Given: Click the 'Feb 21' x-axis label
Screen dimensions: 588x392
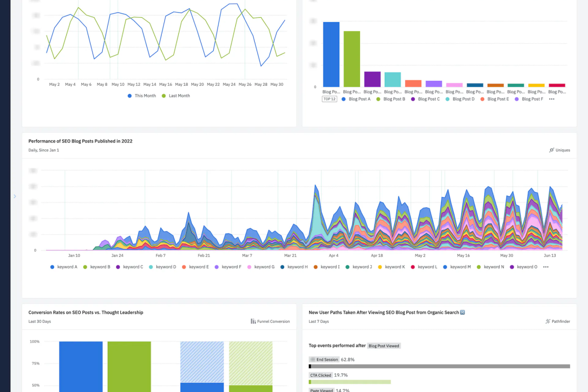Looking at the screenshot, I should 204,256.
